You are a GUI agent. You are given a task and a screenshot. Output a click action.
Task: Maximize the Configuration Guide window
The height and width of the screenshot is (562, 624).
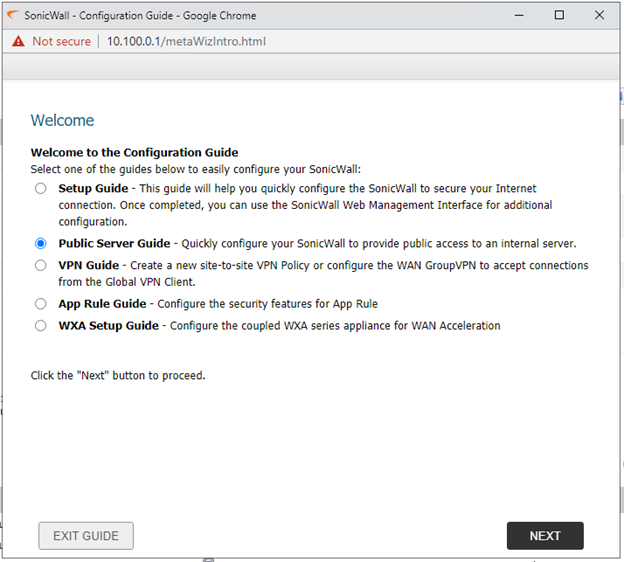tap(559, 15)
